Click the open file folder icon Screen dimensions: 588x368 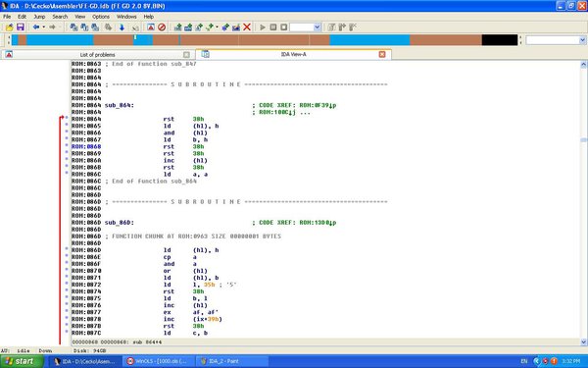[9, 27]
